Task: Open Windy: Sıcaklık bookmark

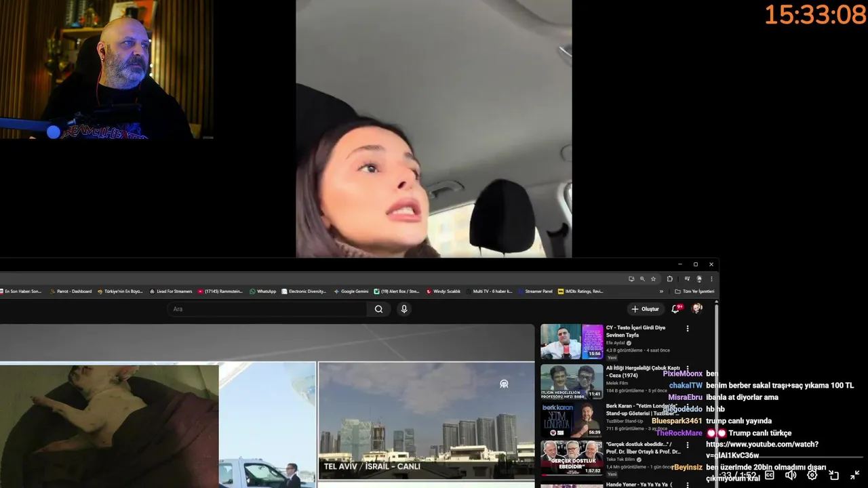Action: pyautogui.click(x=443, y=291)
